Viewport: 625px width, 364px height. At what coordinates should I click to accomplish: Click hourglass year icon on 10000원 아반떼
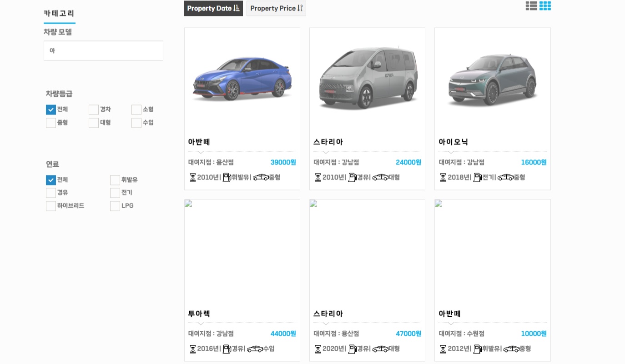click(x=443, y=349)
